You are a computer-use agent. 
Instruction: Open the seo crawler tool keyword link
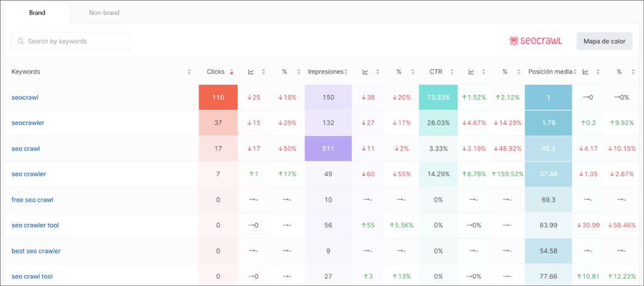pyautogui.click(x=35, y=225)
